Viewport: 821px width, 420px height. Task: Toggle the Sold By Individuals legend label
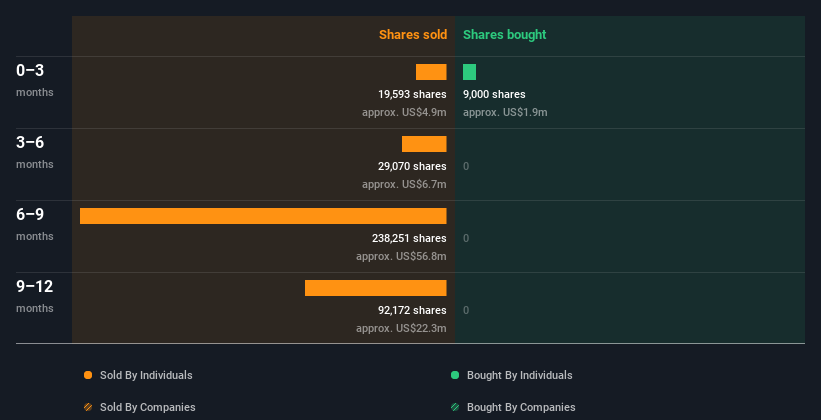click(x=146, y=375)
